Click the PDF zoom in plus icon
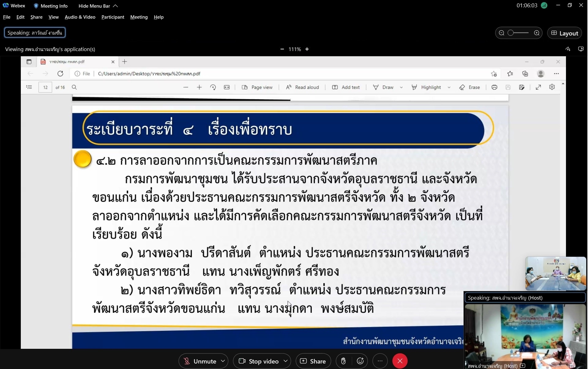 (199, 87)
